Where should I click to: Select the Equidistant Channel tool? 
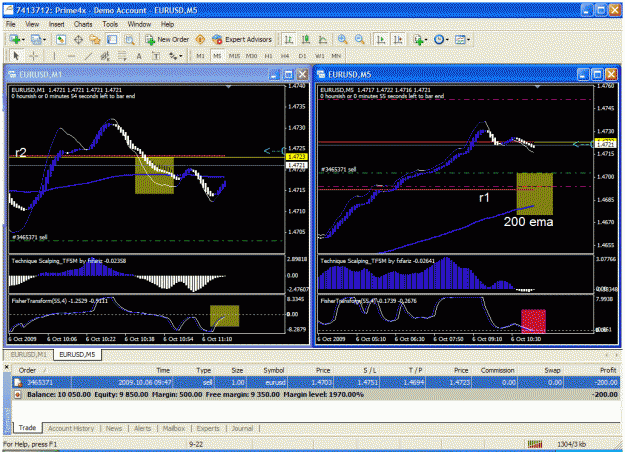[105, 56]
